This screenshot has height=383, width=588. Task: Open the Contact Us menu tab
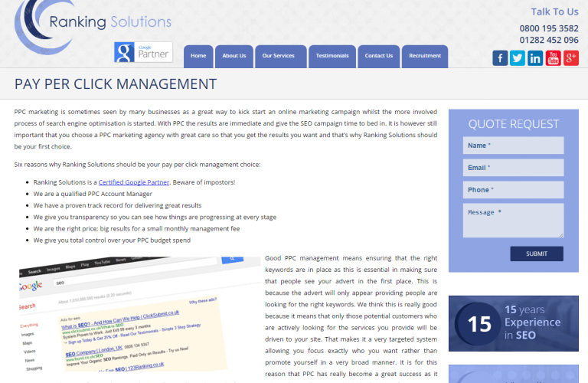point(379,56)
